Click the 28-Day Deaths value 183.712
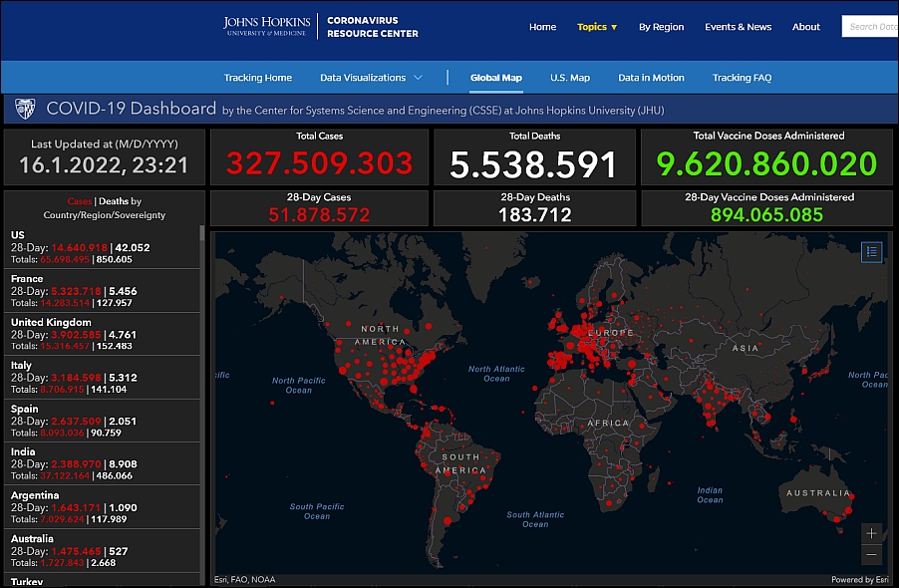The width and height of the screenshot is (899, 588). tap(535, 215)
